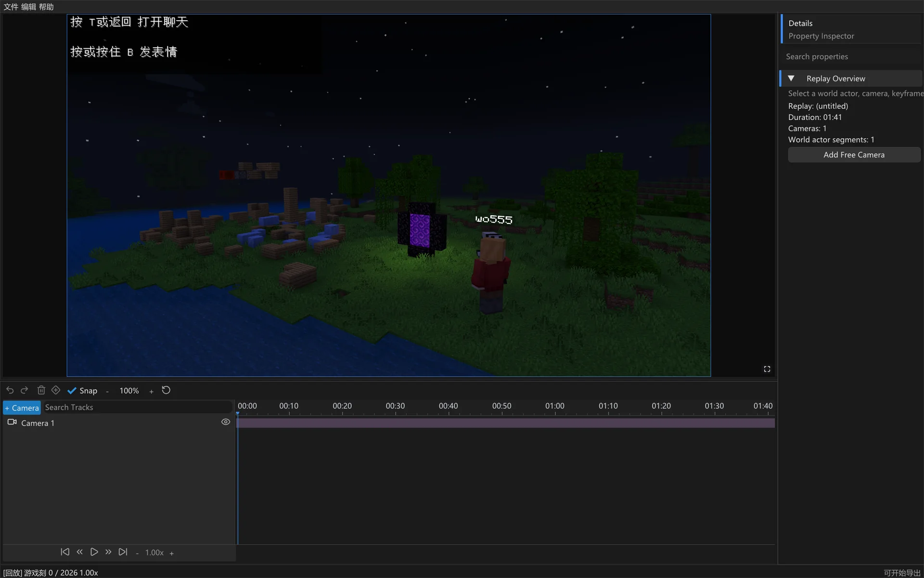This screenshot has height=578, width=924.
Task: Click the Camera 1 purple clip bar
Action: pyautogui.click(x=505, y=423)
